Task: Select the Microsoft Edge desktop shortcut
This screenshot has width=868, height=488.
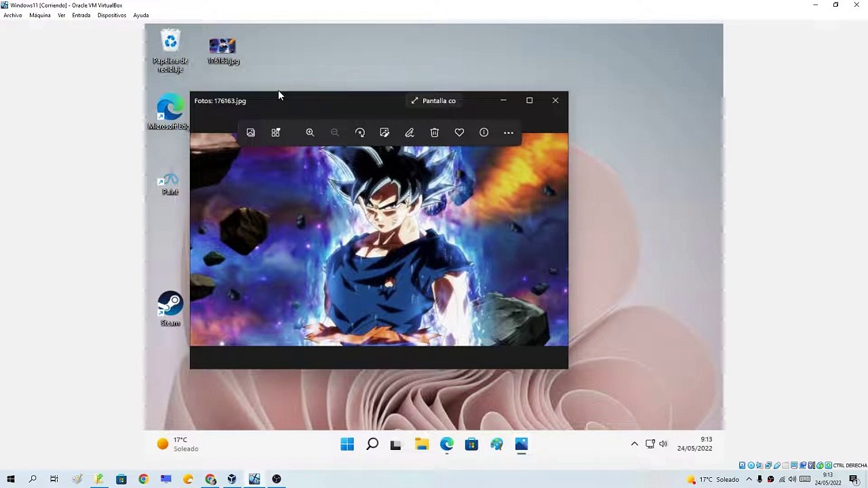Action: tap(169, 113)
